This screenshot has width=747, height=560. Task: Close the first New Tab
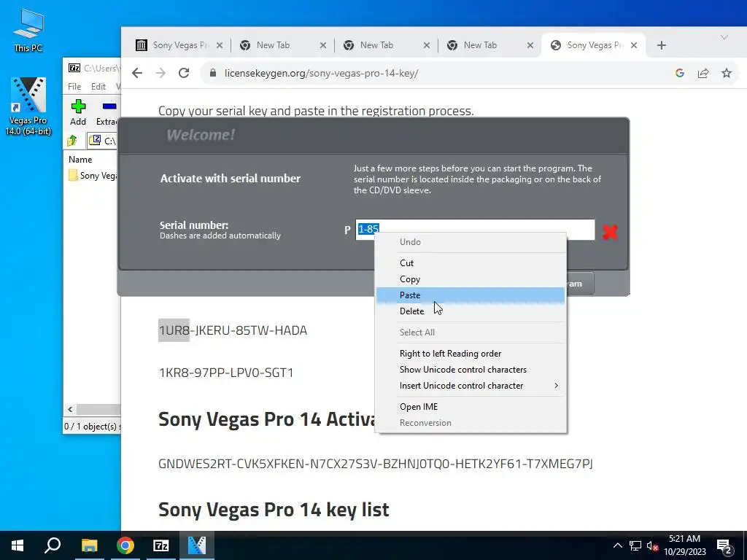[323, 45]
